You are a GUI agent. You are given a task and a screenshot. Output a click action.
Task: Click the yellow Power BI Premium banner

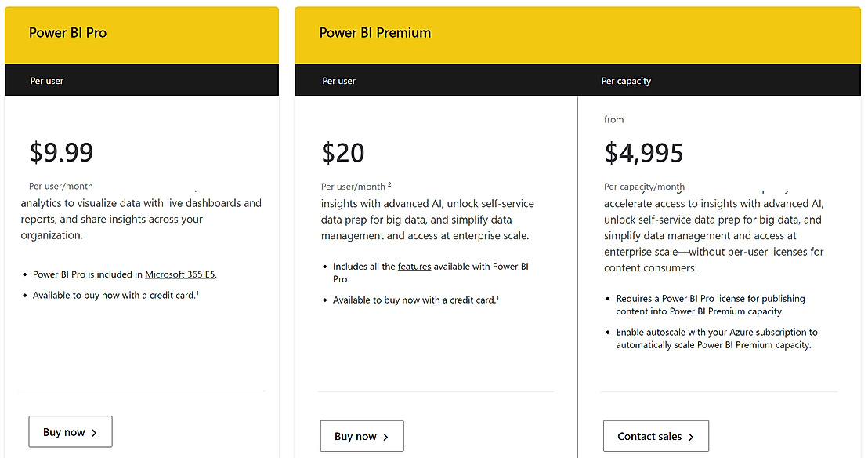pos(577,33)
